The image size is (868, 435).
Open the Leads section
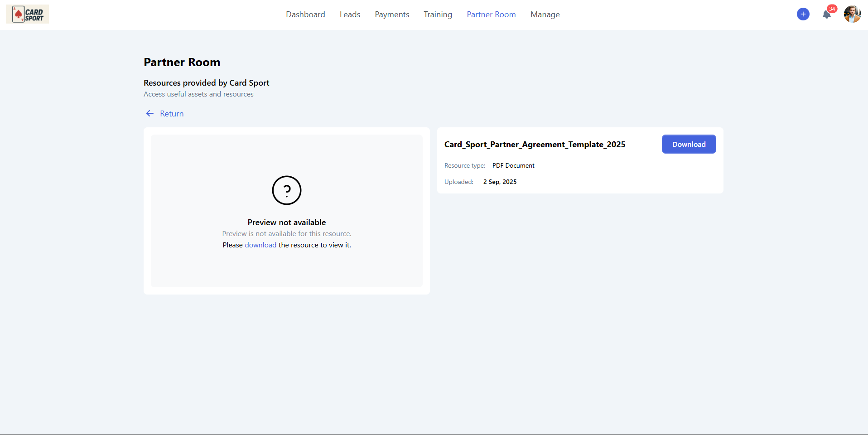(x=350, y=14)
